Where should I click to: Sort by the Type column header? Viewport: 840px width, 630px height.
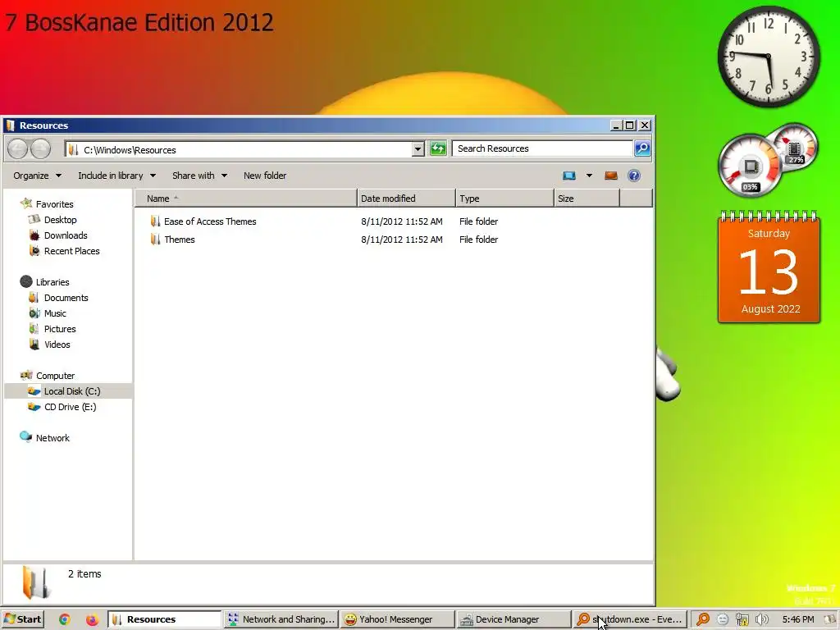(504, 199)
